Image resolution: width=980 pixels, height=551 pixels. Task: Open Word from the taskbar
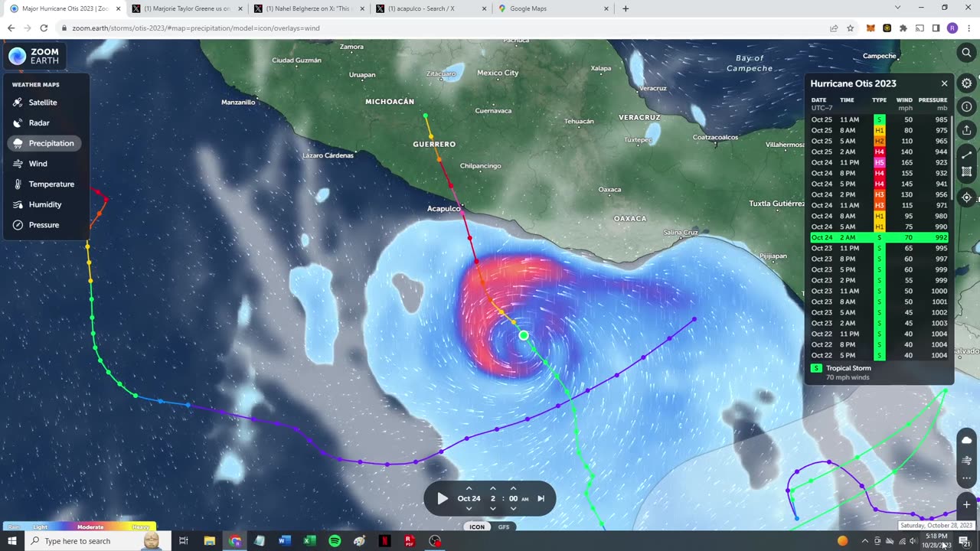(285, 541)
